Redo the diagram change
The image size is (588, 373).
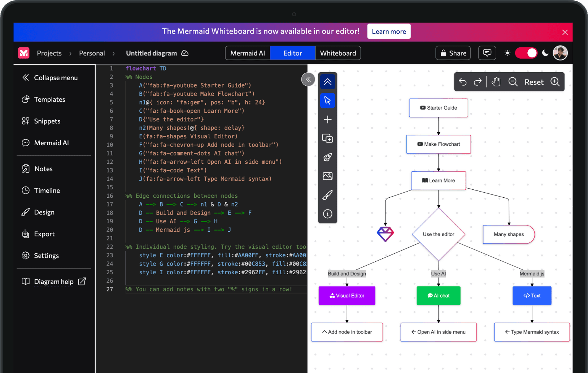point(478,82)
